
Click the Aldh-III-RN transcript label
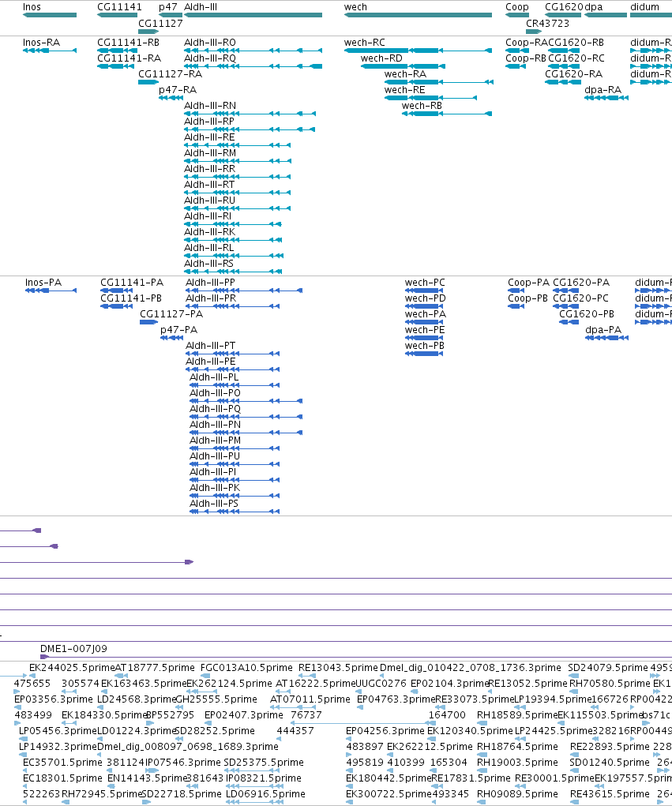[210, 105]
